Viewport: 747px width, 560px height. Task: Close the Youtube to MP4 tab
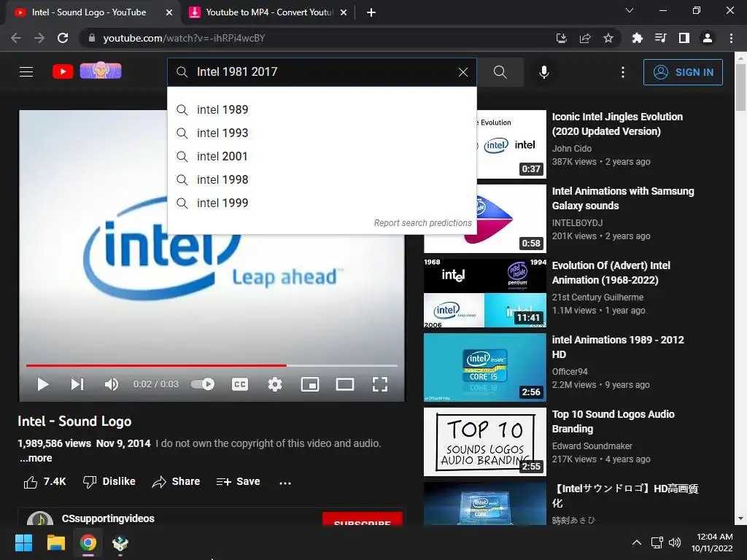pos(344,13)
